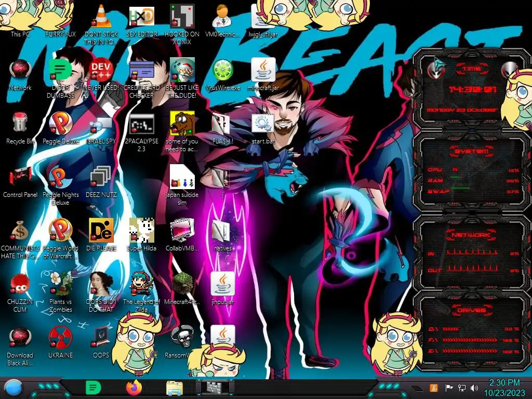Select the Dev-C++ NEVER USED shortcut
This screenshot has width=532, height=399.
(101, 75)
